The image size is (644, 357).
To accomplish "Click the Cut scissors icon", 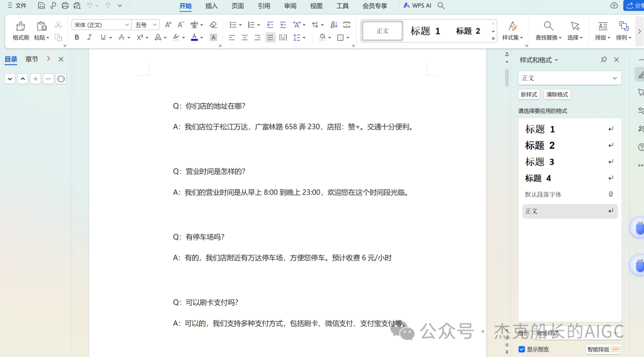I will 58,25.
